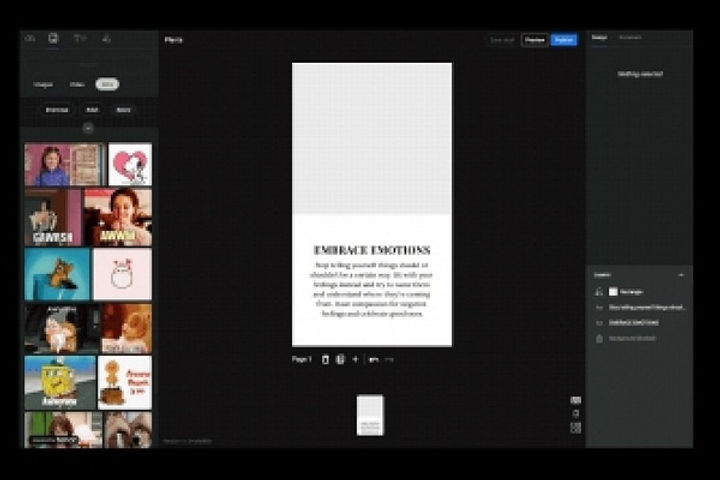Viewport: 720px width, 480px height.
Task: Switch to the Design tab
Action: 599,38
